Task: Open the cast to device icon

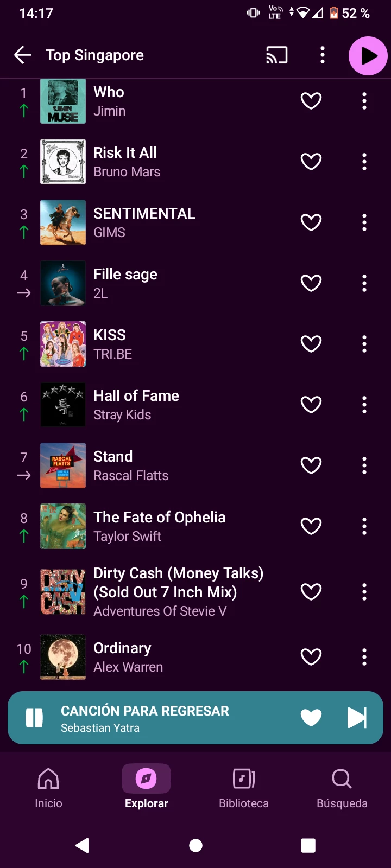Action: [x=276, y=55]
